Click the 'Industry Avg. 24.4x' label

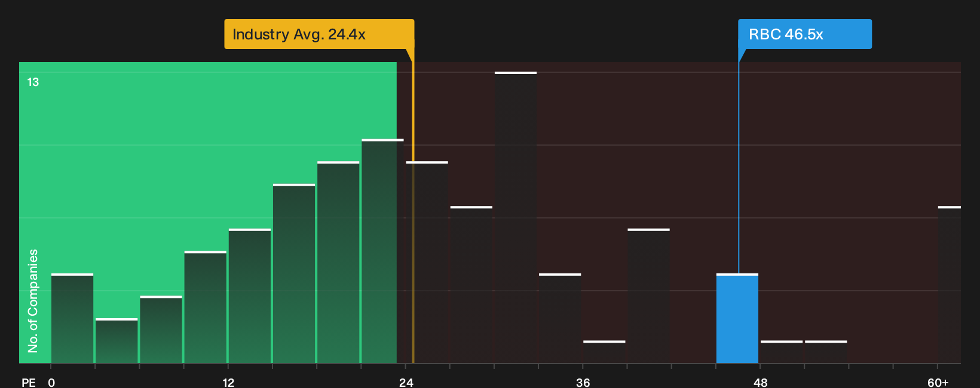(319, 34)
